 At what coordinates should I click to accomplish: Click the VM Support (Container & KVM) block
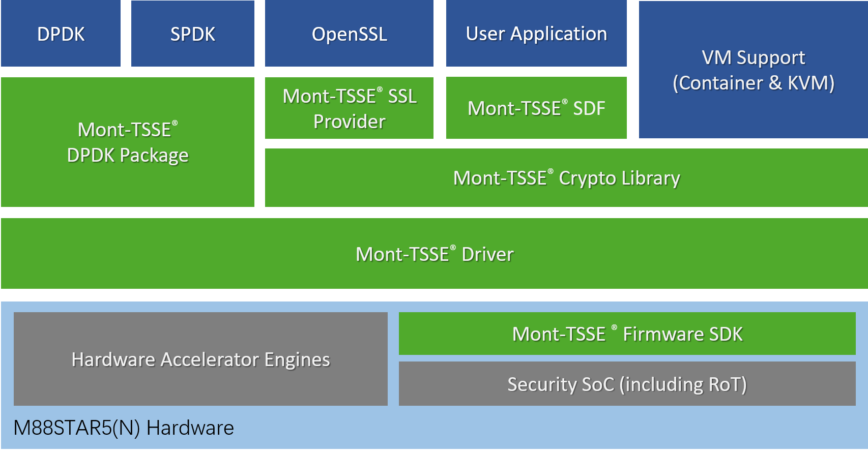point(754,70)
